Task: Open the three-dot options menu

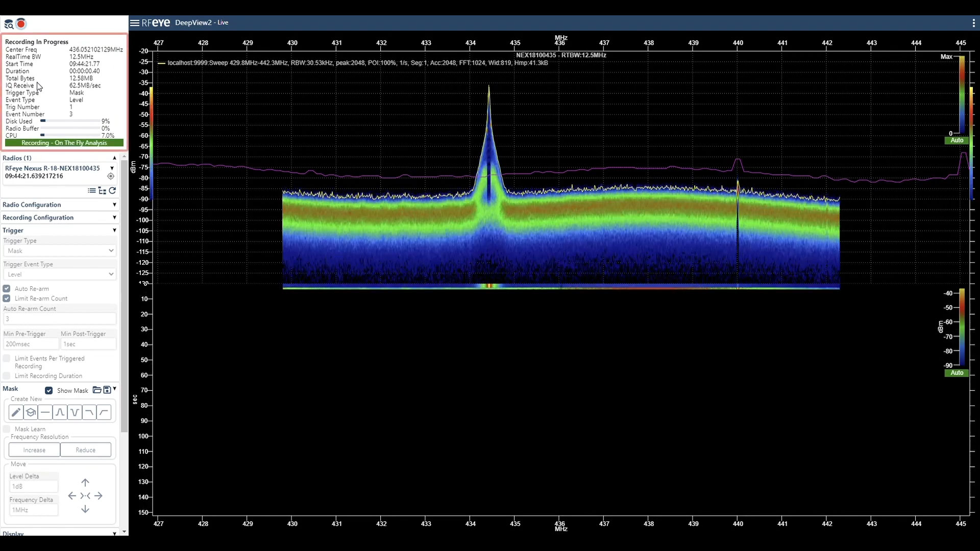Action: (x=973, y=23)
